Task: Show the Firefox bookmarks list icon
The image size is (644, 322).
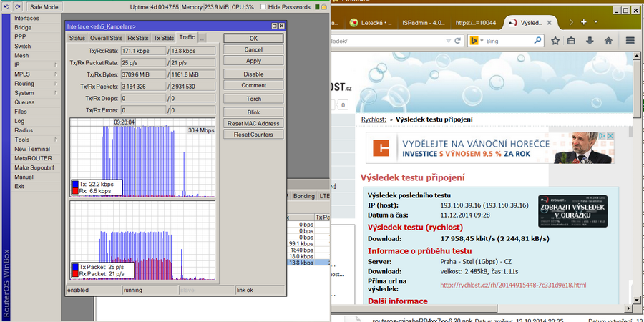Action: pyautogui.click(x=571, y=42)
